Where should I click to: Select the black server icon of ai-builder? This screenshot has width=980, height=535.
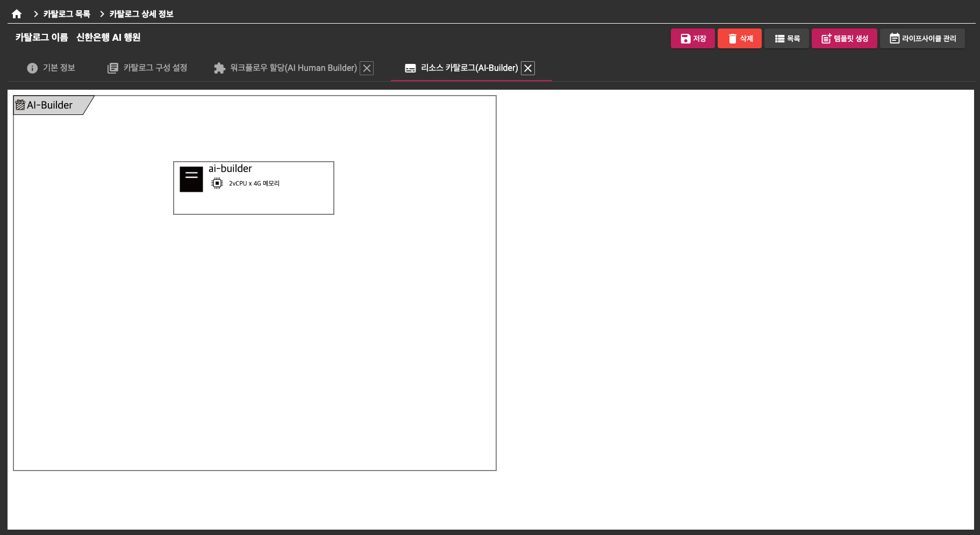[191, 179]
